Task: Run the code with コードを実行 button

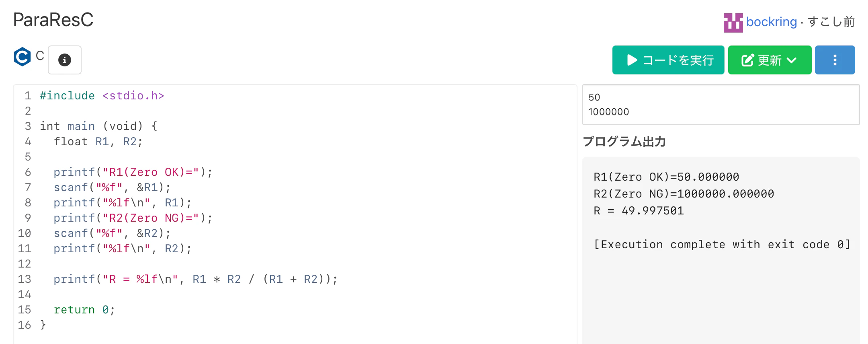Action: tap(668, 60)
